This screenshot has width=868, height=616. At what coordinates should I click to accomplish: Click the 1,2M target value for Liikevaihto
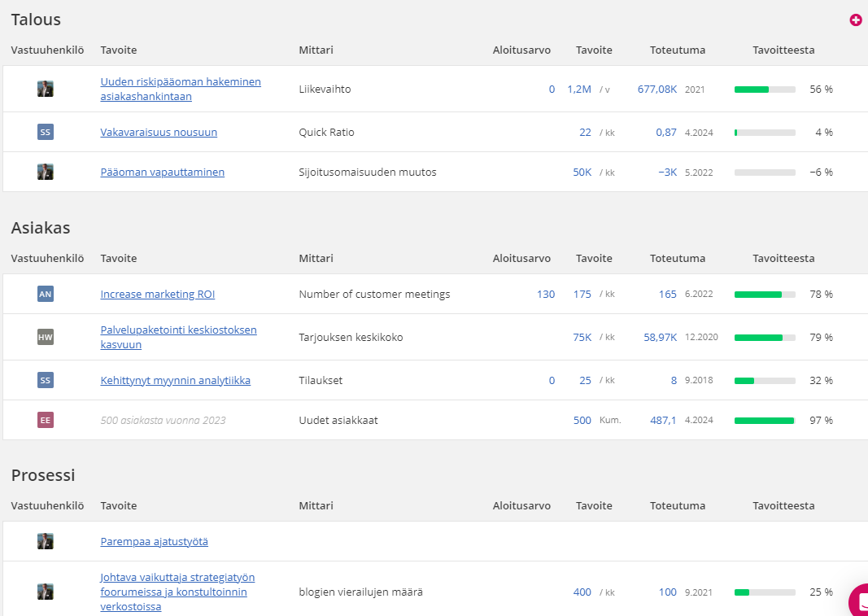point(579,90)
